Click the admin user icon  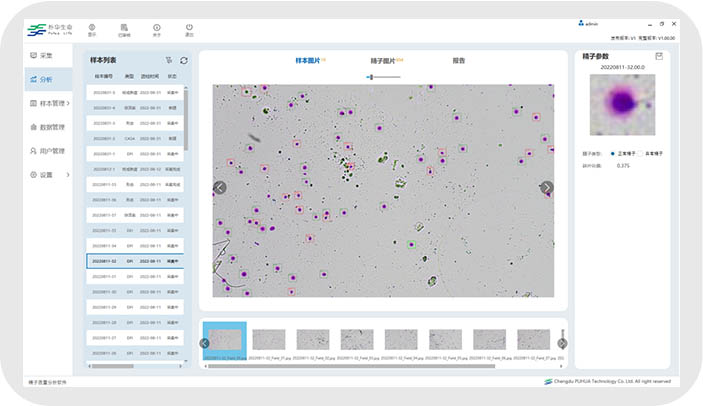581,23
